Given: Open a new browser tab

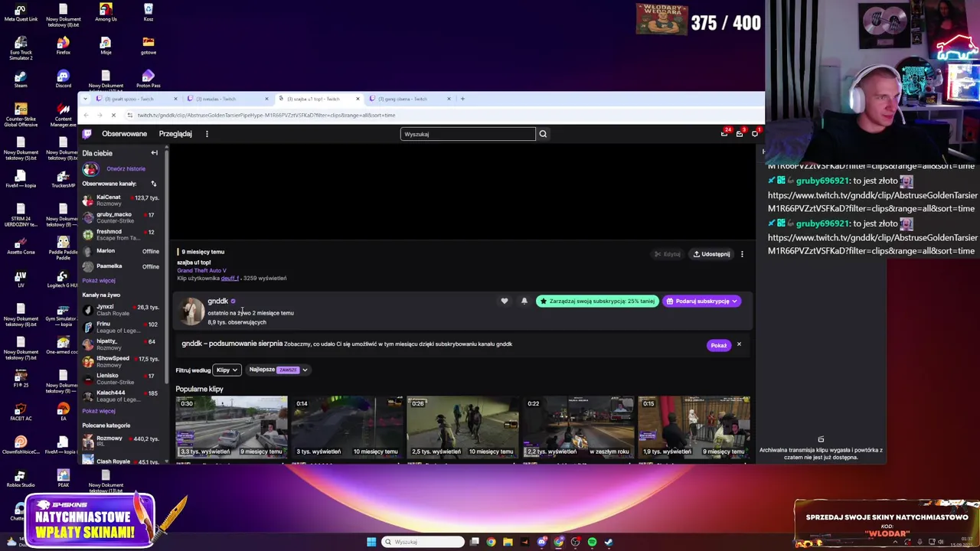Looking at the screenshot, I should (462, 99).
